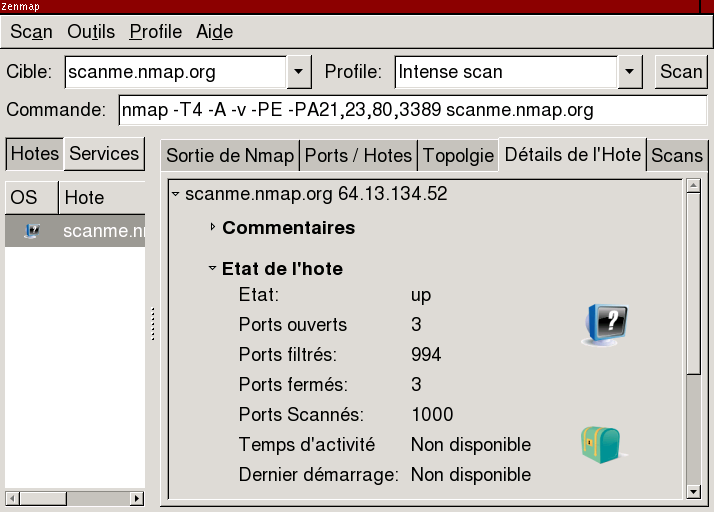Click the Ports filtrés value 994
The image size is (714, 512).
click(x=426, y=354)
